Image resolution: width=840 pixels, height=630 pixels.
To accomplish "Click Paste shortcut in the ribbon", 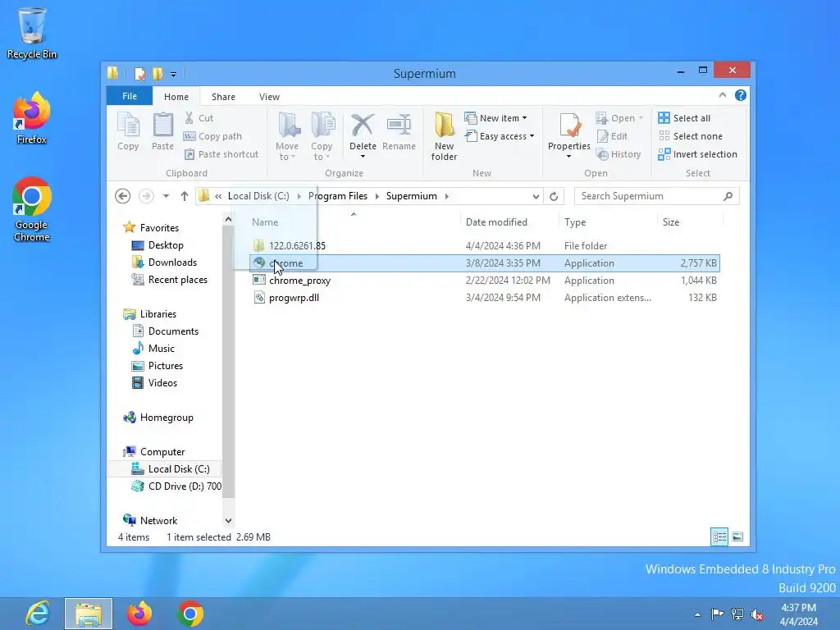I will 221,154.
